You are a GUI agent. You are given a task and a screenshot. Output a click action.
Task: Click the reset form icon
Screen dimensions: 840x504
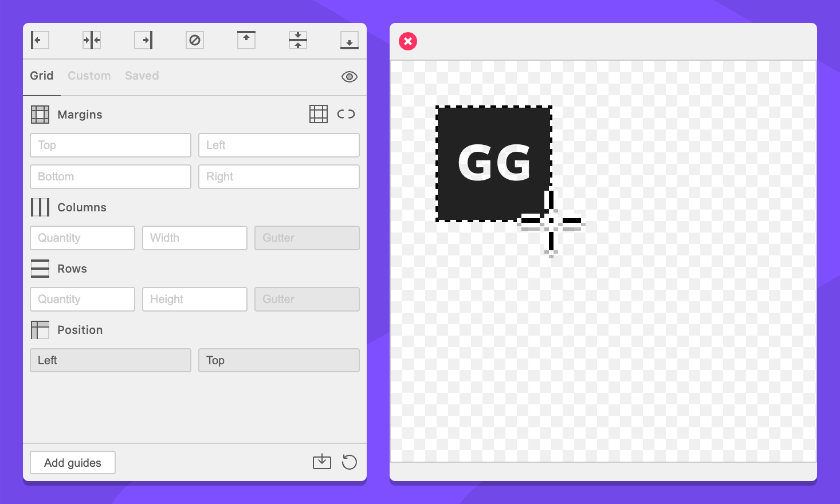tap(350, 462)
